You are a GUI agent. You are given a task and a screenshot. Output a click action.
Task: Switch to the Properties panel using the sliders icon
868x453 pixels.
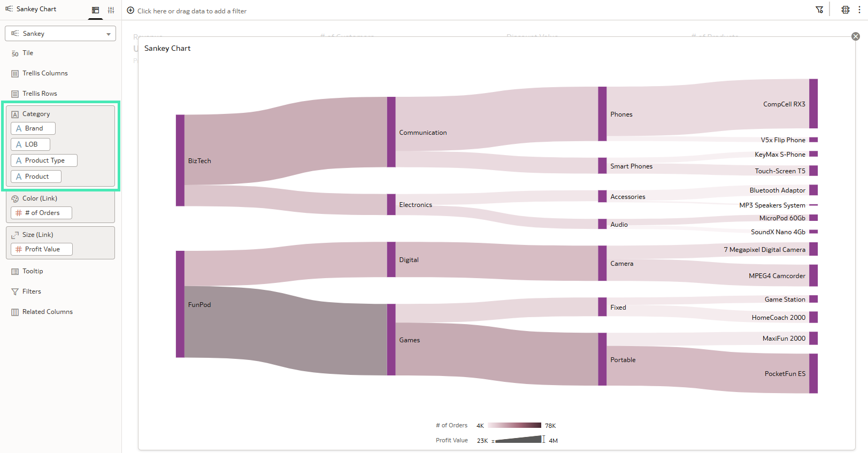111,9
